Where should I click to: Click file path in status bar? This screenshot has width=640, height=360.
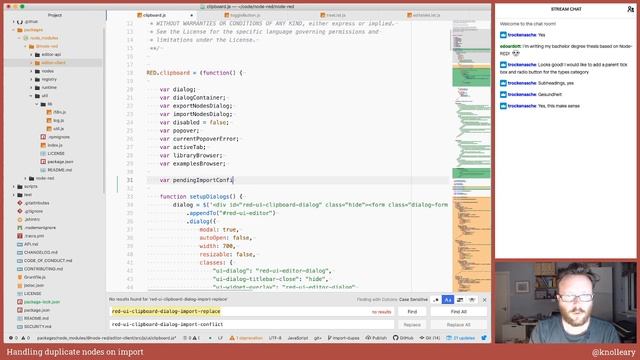coord(107,338)
